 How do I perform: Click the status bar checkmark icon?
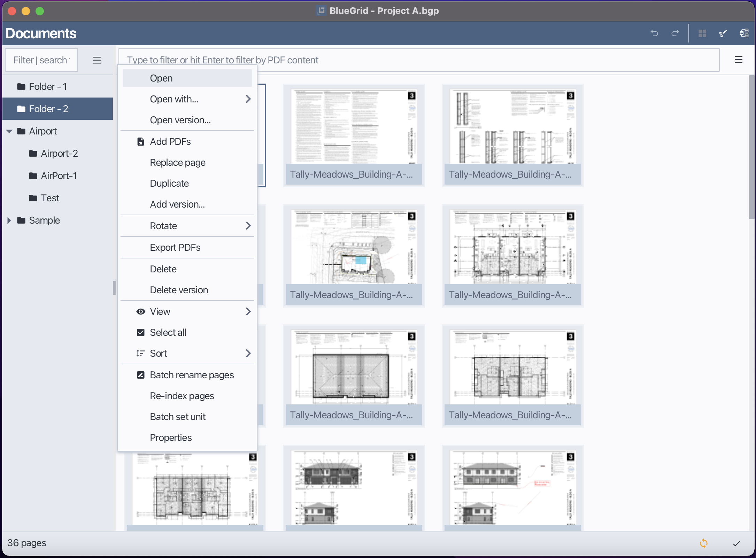736,543
